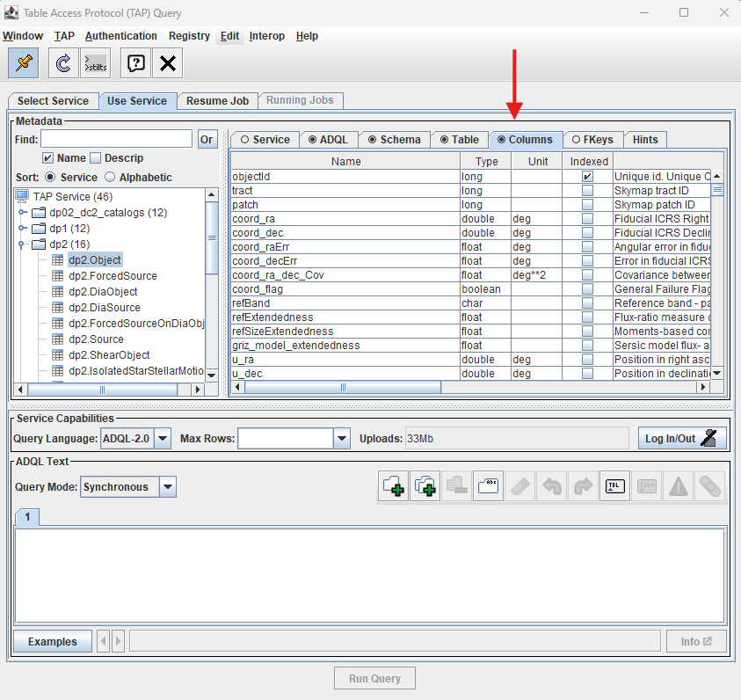Toggle Indexed checkbox for objectId row
Screen dimensions: 741x700
tap(587, 176)
